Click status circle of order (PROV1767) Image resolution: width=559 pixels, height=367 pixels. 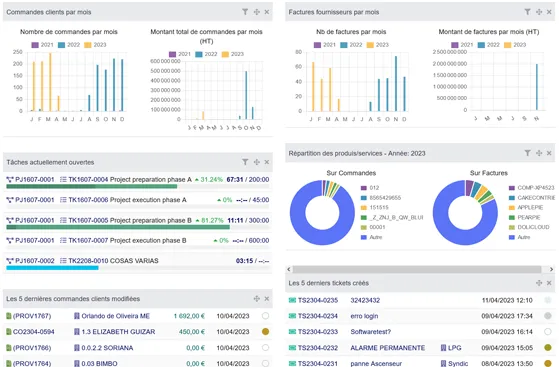tap(265, 316)
